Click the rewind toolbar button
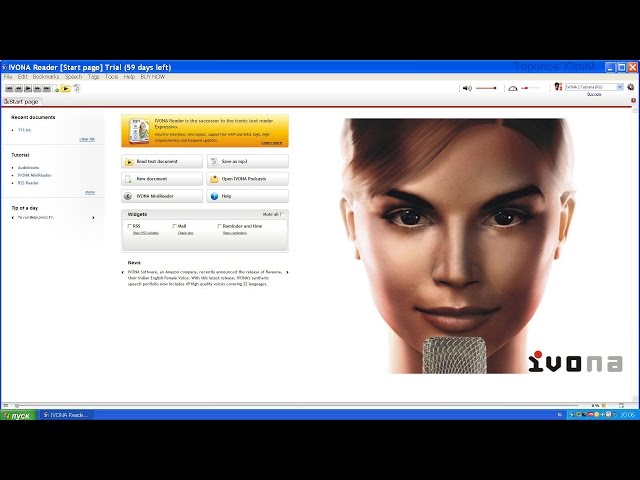The image size is (640, 480). tap(18, 88)
